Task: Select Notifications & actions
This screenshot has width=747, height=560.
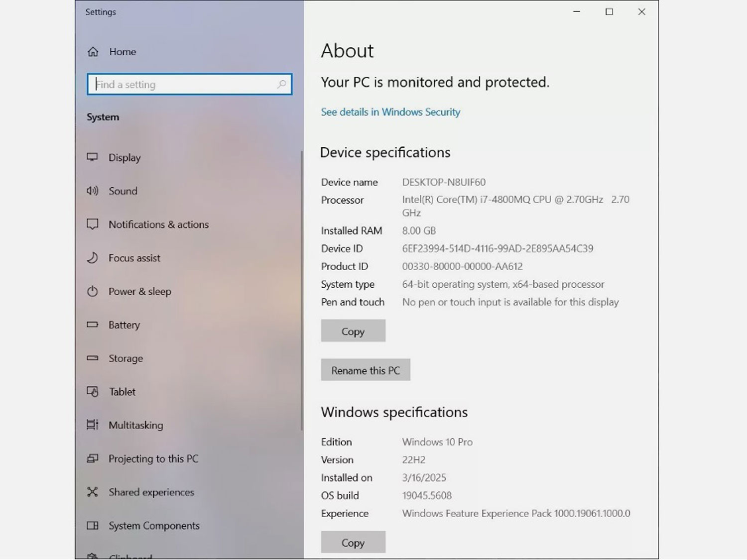Action: point(159,224)
